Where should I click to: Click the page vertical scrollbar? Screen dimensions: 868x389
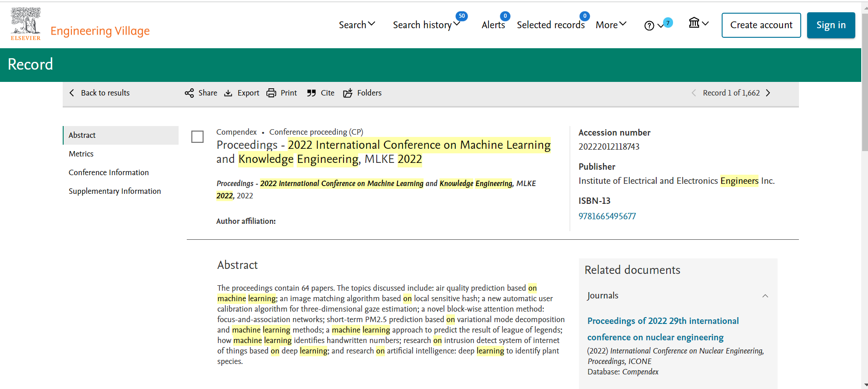[864, 82]
